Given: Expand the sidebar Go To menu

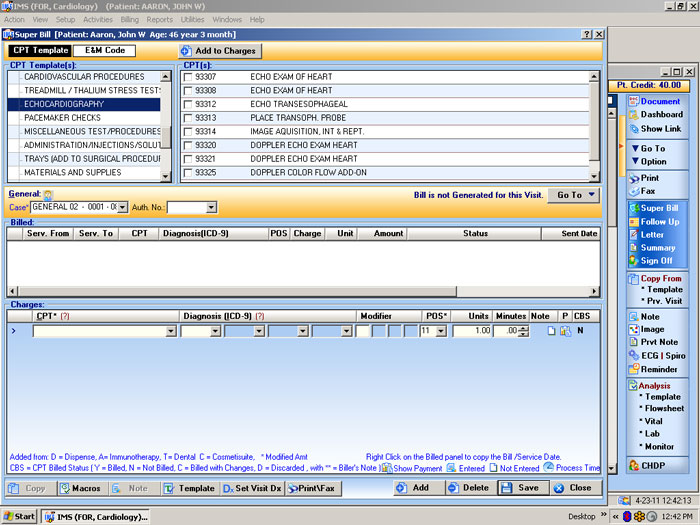Looking at the screenshot, I should 648,148.
